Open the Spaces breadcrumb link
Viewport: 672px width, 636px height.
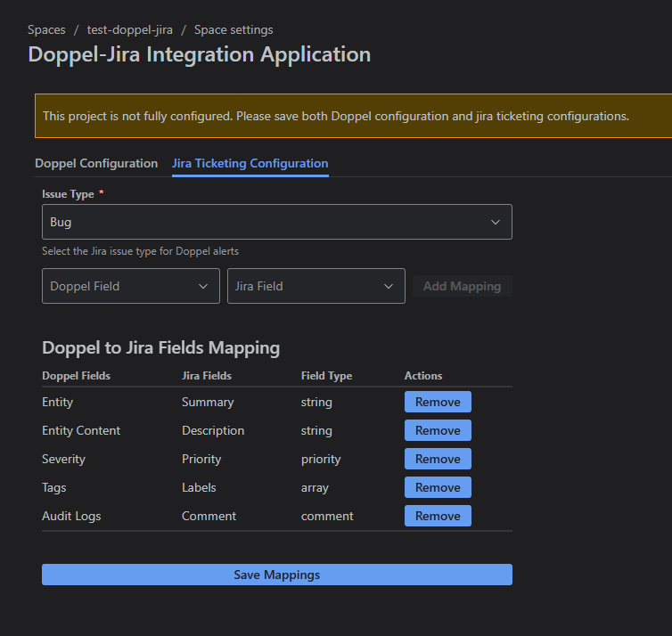tap(46, 30)
